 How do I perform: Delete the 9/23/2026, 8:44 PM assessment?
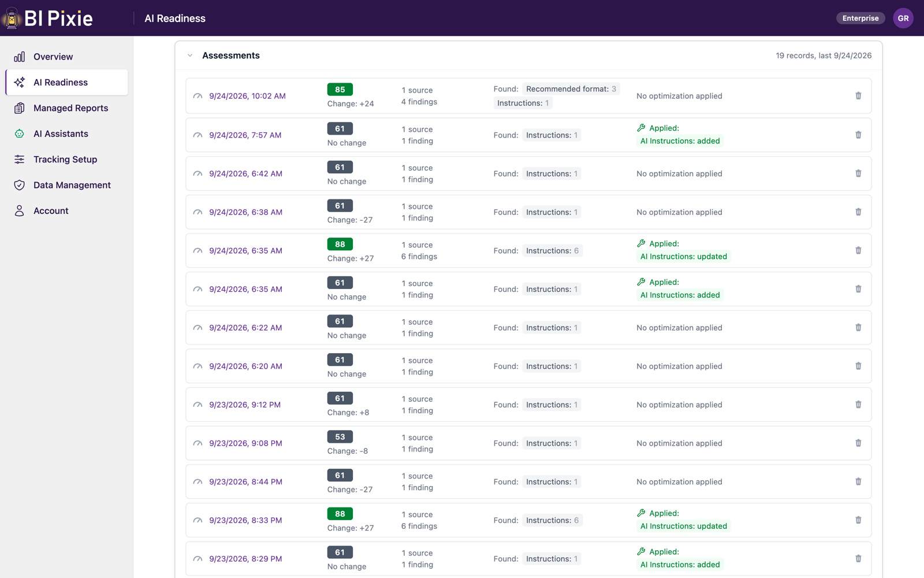pos(858,481)
